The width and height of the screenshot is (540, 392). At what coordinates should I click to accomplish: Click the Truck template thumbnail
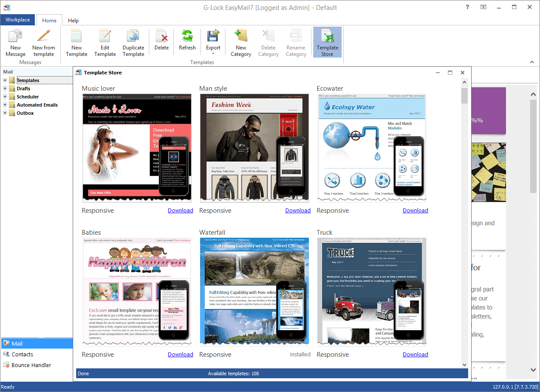[372, 291]
